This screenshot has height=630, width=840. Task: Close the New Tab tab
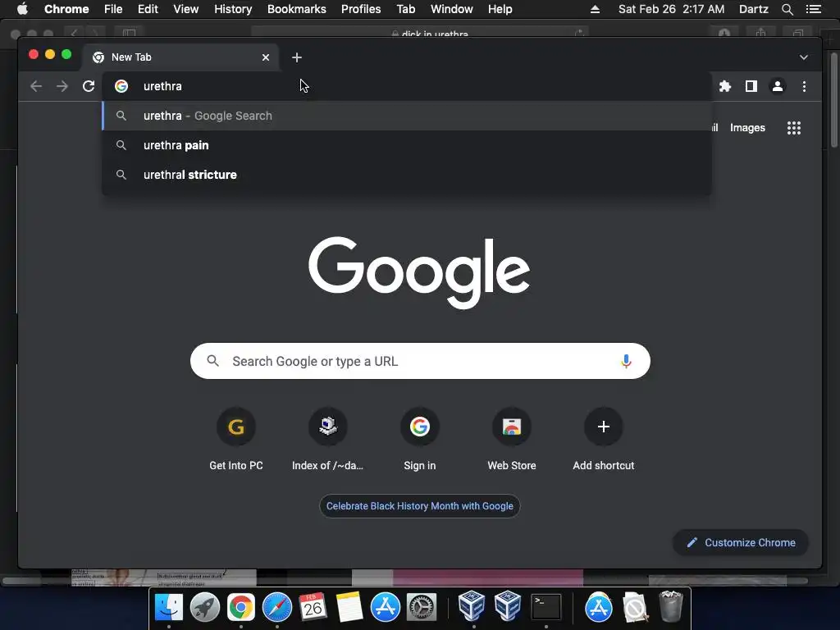coord(265,57)
